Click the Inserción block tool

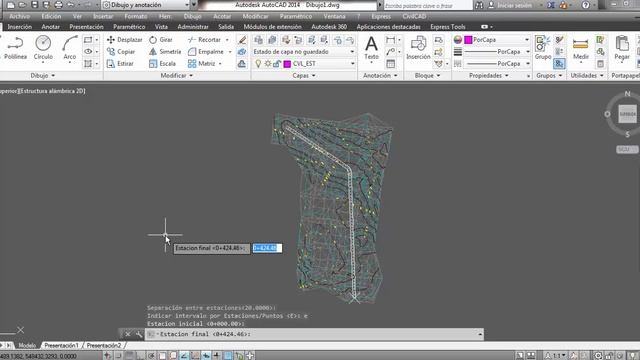coord(418,48)
